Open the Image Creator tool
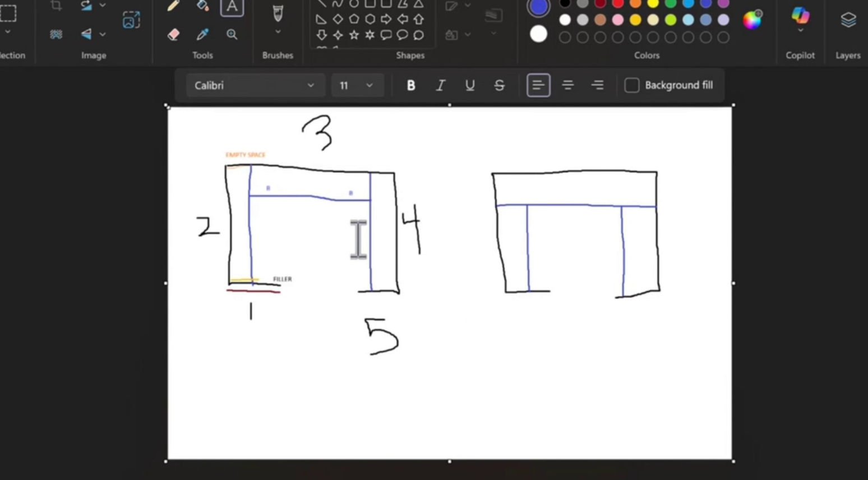 tap(131, 20)
